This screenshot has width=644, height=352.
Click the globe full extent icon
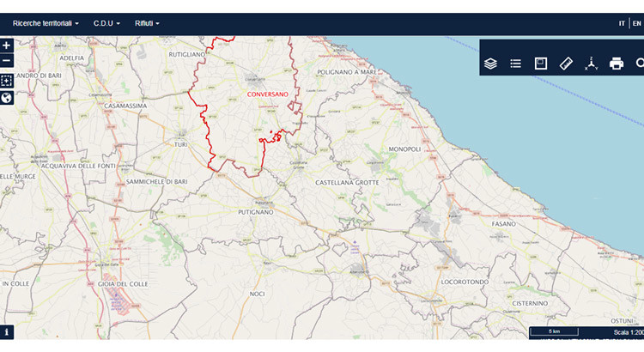7,98
